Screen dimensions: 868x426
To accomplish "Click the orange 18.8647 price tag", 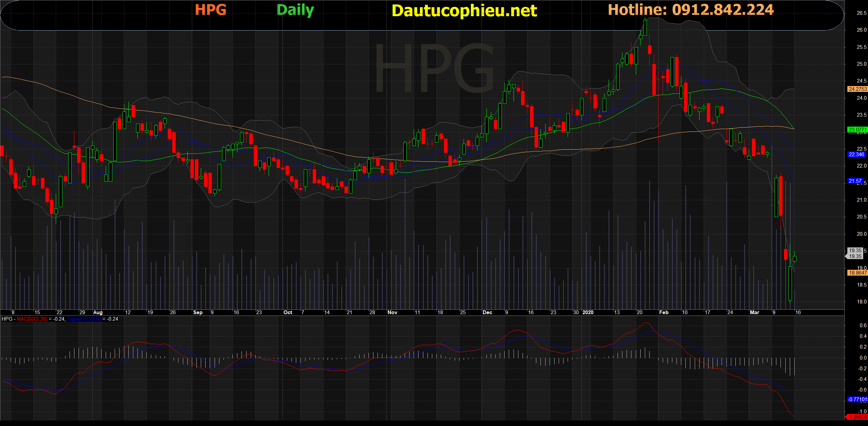I will click(x=857, y=273).
